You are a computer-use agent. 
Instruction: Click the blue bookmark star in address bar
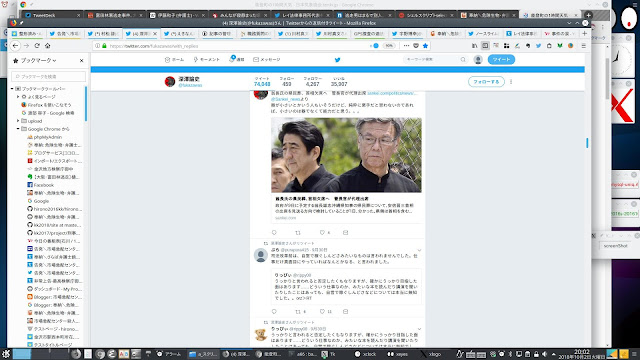tap(425, 46)
